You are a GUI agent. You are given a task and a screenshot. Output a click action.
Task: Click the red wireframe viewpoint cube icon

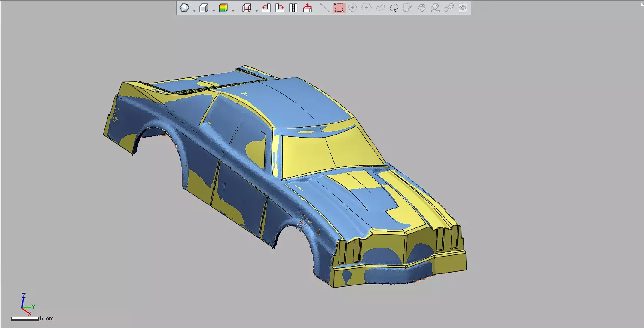click(x=247, y=8)
